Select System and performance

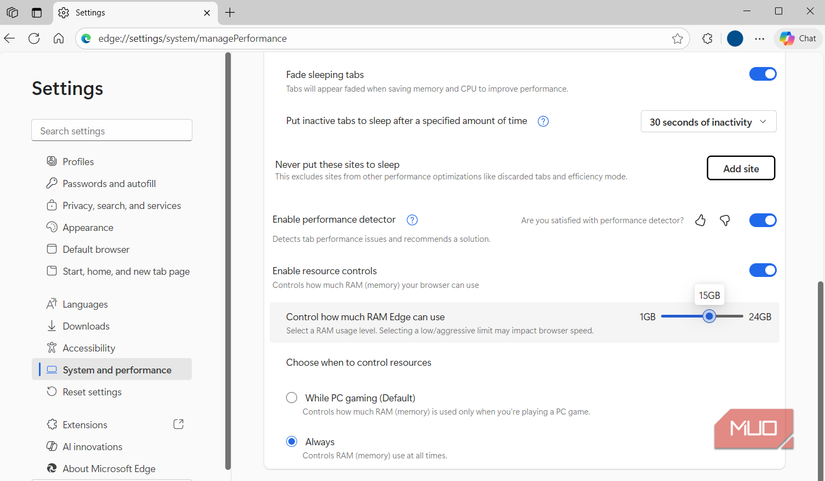tap(112, 370)
